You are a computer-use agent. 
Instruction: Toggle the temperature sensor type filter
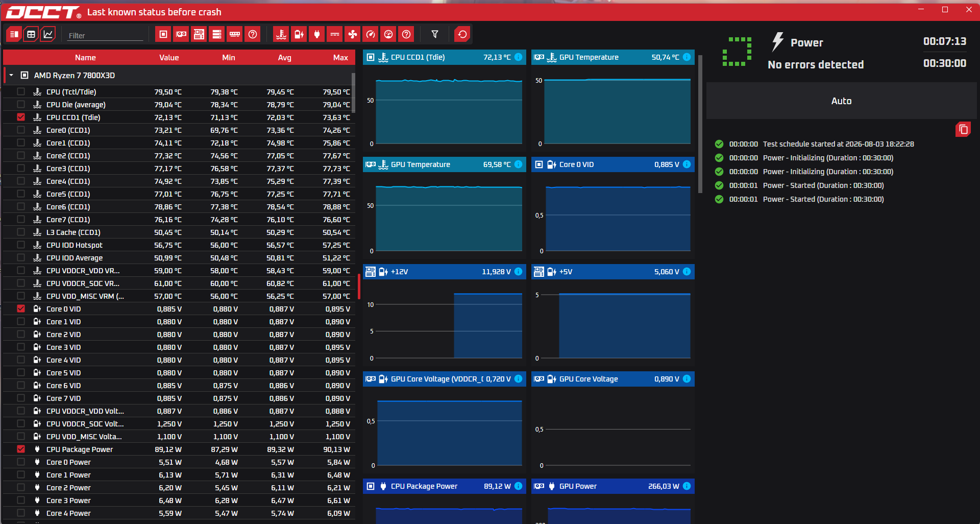point(281,34)
